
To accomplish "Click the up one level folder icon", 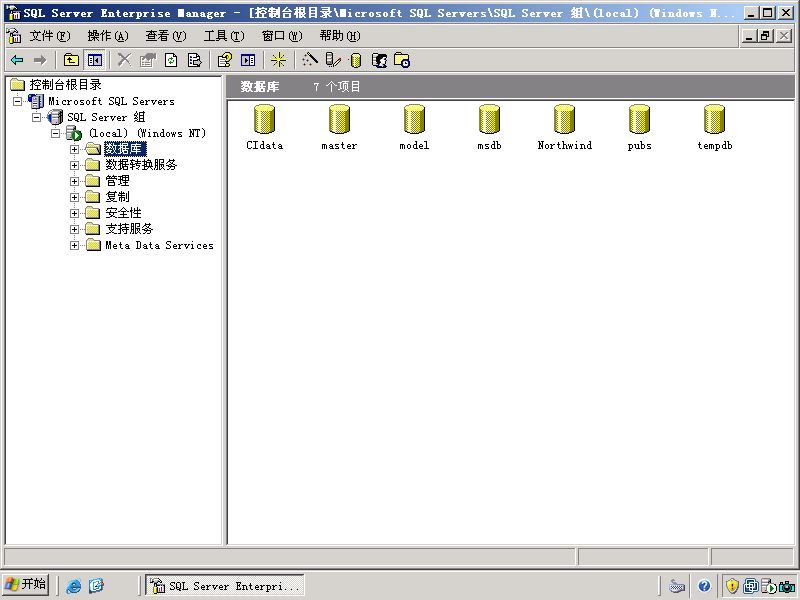I will click(71, 60).
